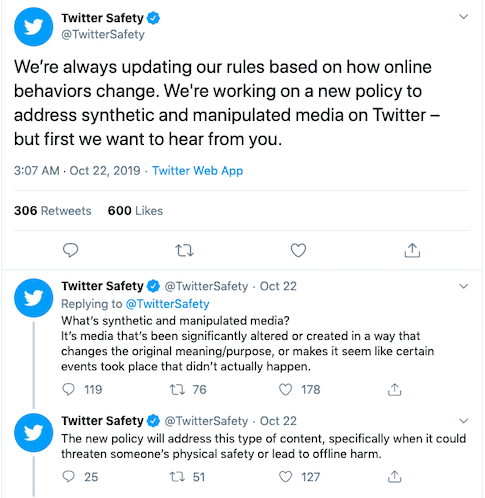Open Twitter Safety profile avatar at top

(x=33, y=27)
